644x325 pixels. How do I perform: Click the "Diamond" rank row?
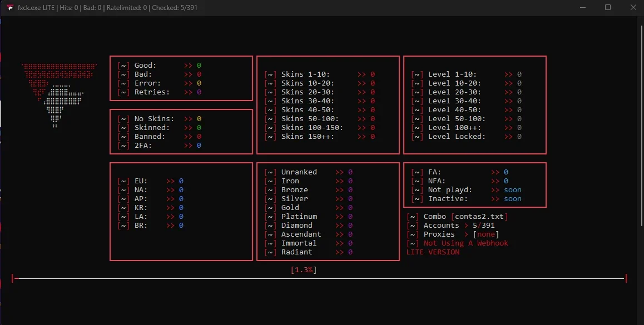(309, 226)
